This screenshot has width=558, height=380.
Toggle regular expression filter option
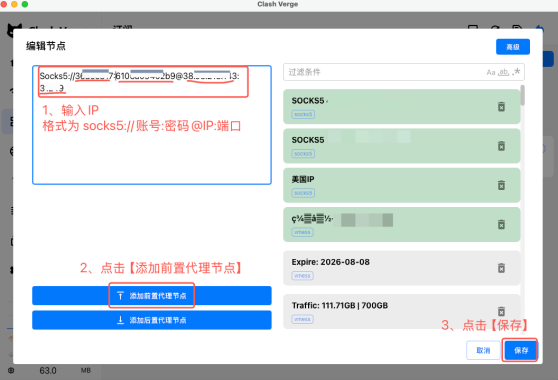point(516,72)
